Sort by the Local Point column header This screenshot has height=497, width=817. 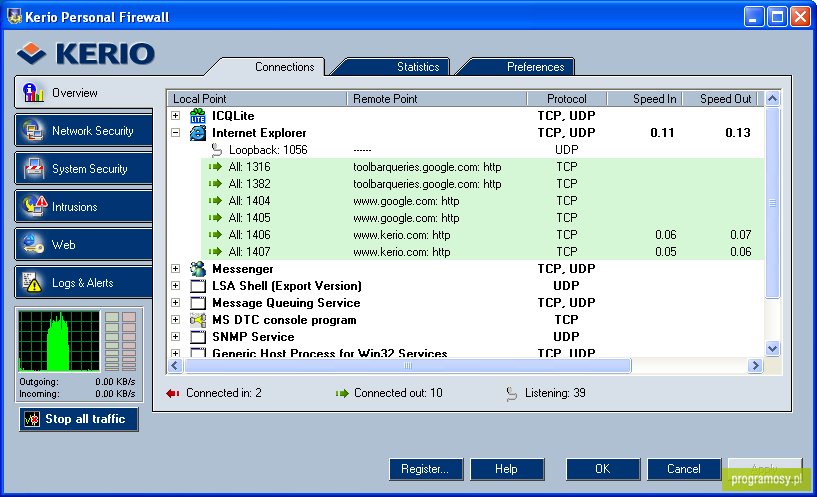pos(257,99)
